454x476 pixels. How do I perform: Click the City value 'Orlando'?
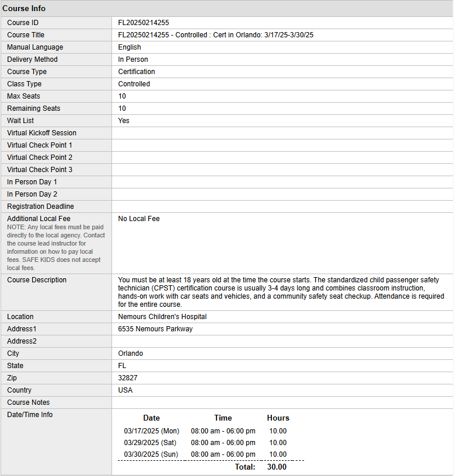(x=130, y=353)
